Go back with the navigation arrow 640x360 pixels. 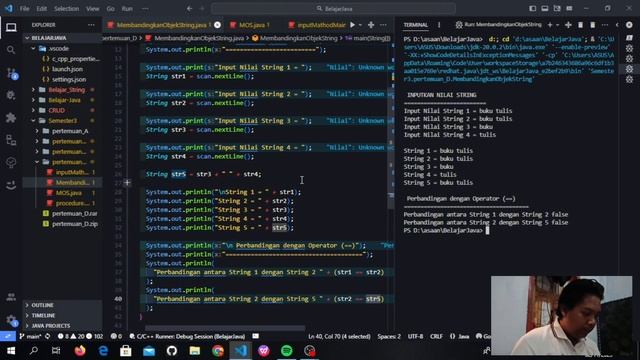coord(189,8)
